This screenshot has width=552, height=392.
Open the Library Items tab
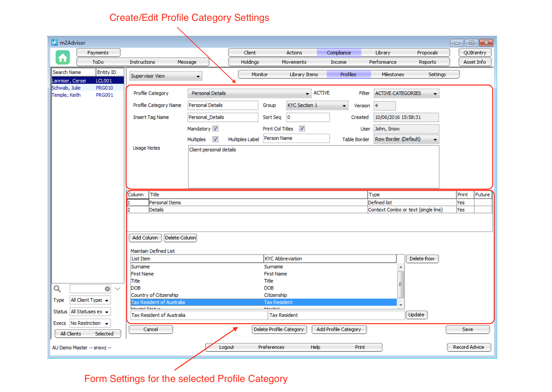(x=304, y=74)
